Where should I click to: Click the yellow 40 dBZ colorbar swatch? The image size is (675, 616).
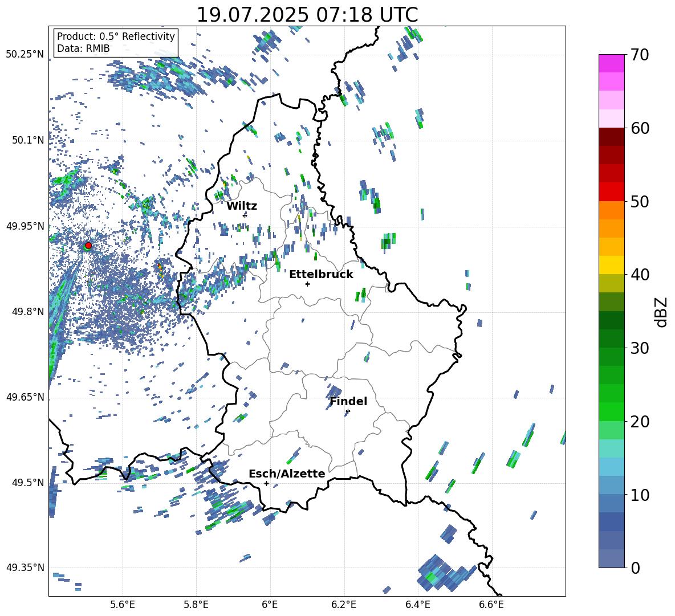coord(611,265)
